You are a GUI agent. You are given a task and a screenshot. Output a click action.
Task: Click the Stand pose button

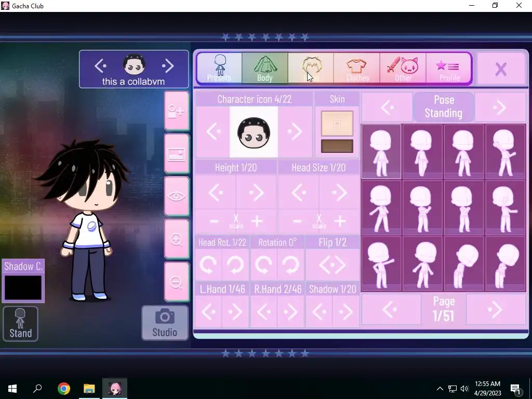pos(20,324)
